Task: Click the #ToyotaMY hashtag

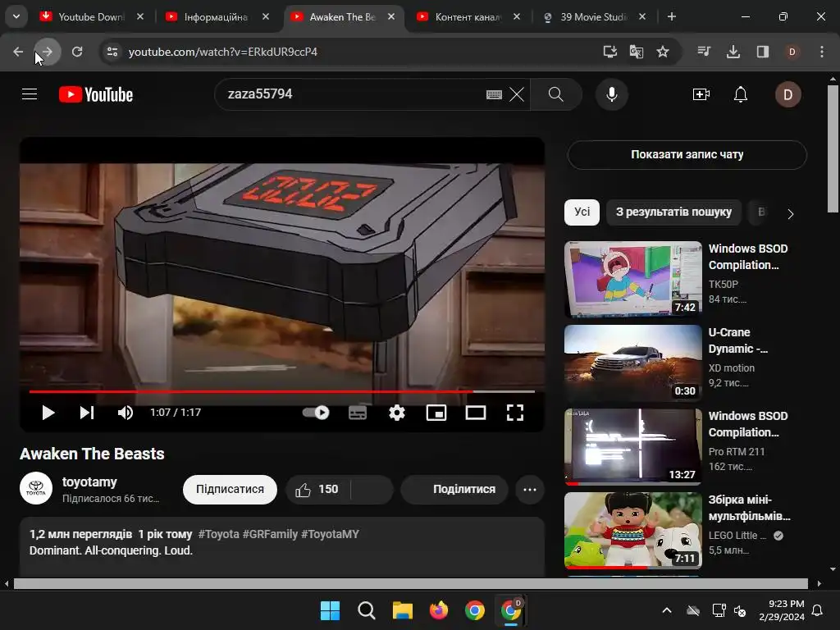Action: coord(330,534)
